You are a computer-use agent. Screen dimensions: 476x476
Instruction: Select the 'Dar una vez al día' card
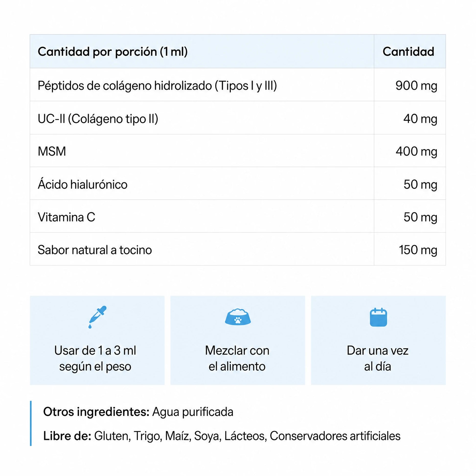[x=378, y=340]
